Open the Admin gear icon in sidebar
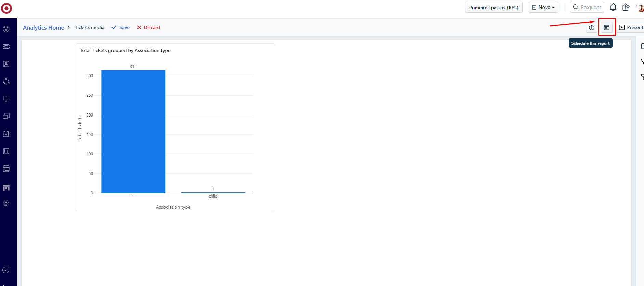Screen dimensions: 644x286 (6, 203)
